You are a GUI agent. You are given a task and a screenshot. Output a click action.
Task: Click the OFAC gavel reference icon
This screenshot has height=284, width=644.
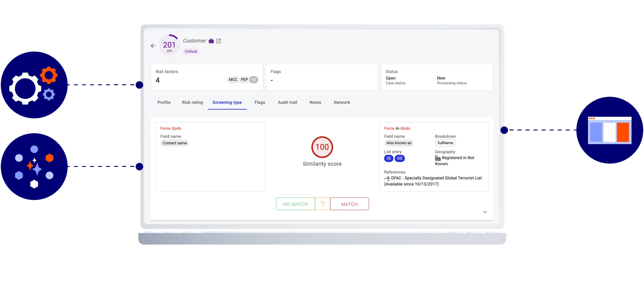pos(387,178)
